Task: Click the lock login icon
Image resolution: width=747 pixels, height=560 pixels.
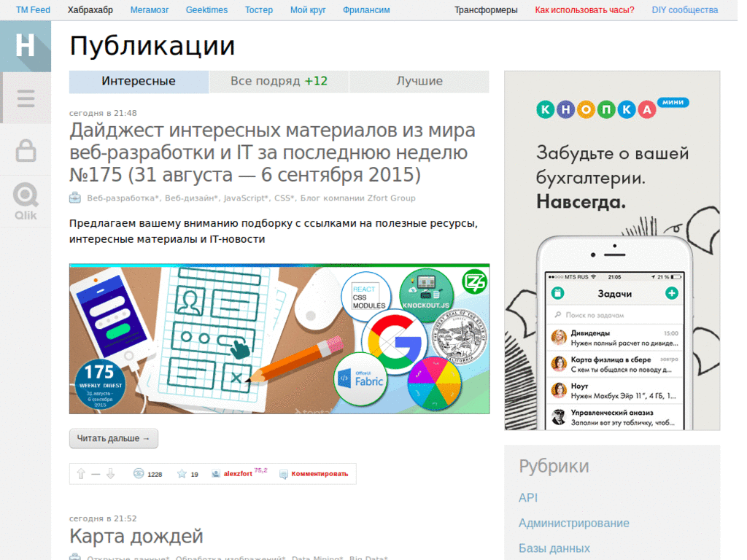Action: click(x=26, y=150)
